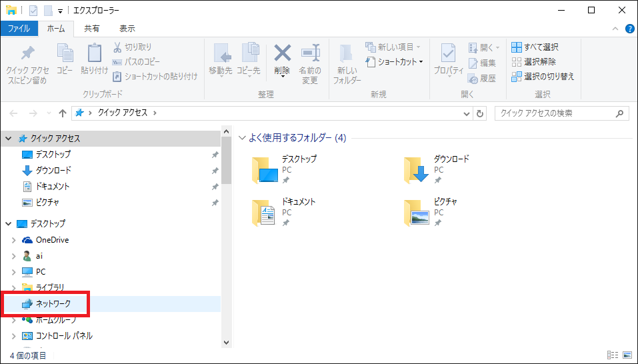Click the Refresh icon beside address bar

[481, 113]
